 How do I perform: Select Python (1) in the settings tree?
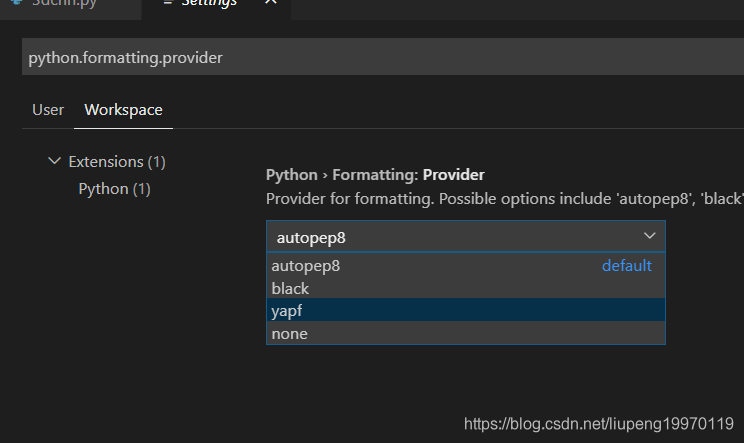tap(114, 188)
